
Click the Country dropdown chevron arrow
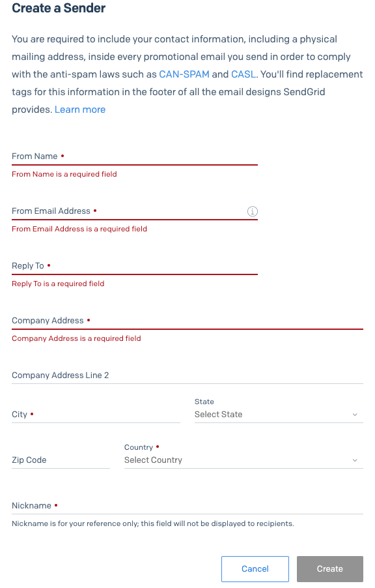pos(355,460)
